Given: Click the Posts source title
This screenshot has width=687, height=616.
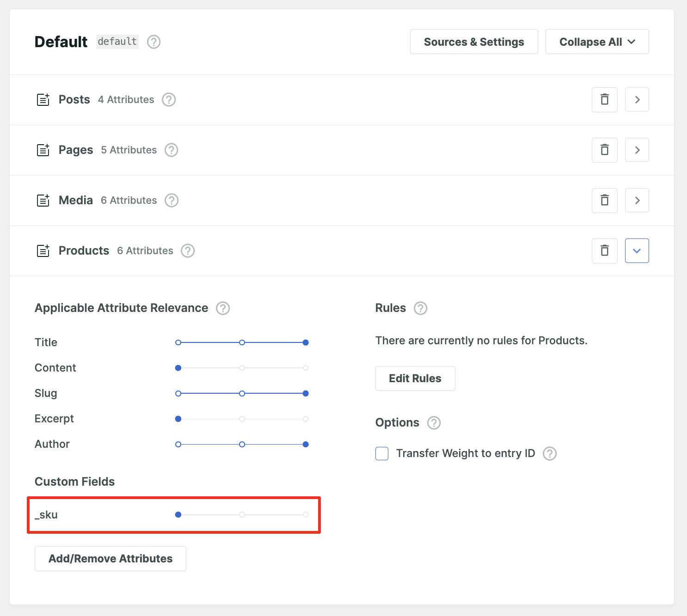Looking at the screenshot, I should click(x=74, y=100).
